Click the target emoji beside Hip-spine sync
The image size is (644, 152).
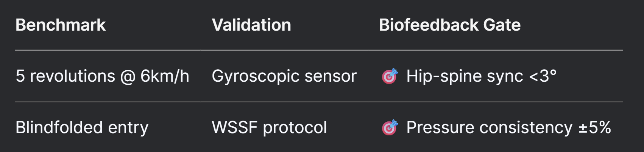pos(390,76)
